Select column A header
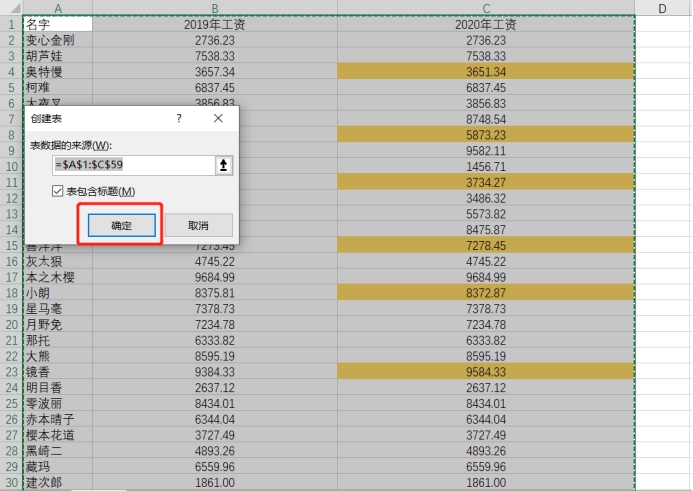 click(58, 8)
